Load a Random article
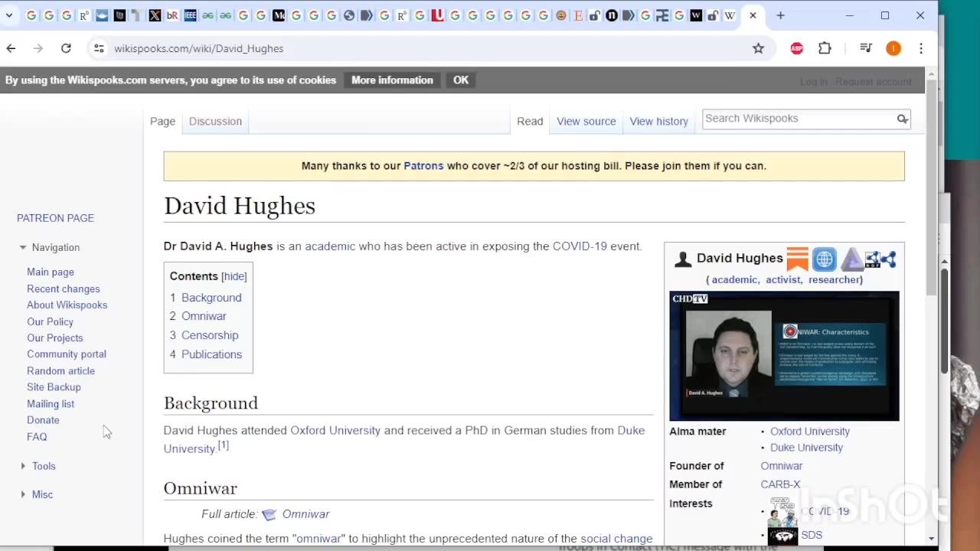Viewport: 980px width, 551px height. (x=61, y=371)
